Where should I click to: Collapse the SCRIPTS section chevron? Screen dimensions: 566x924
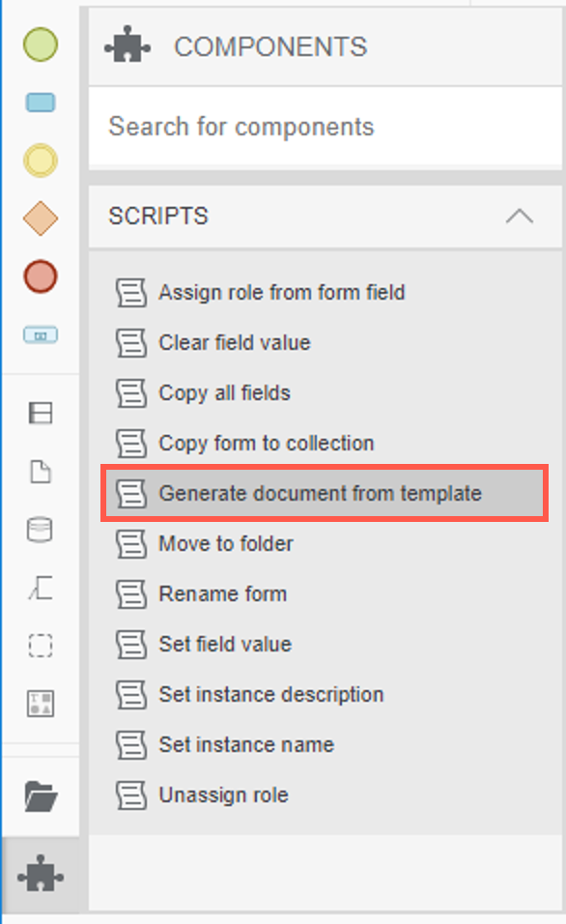click(x=520, y=217)
